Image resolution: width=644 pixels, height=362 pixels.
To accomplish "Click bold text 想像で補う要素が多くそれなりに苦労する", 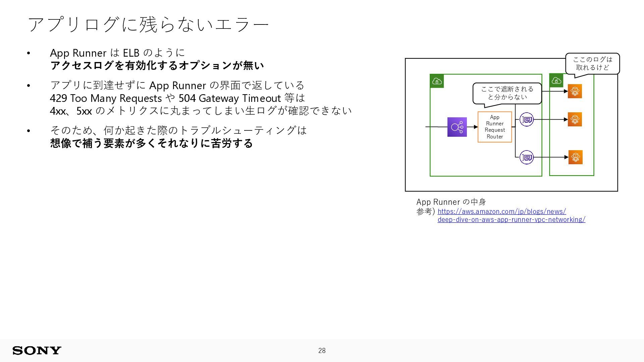I will (x=152, y=143).
